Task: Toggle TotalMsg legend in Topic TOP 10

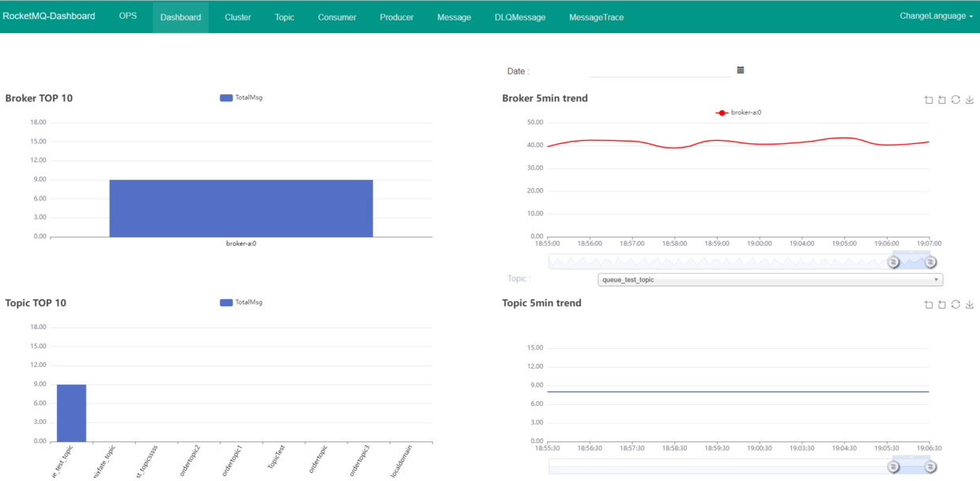Action: click(x=241, y=303)
